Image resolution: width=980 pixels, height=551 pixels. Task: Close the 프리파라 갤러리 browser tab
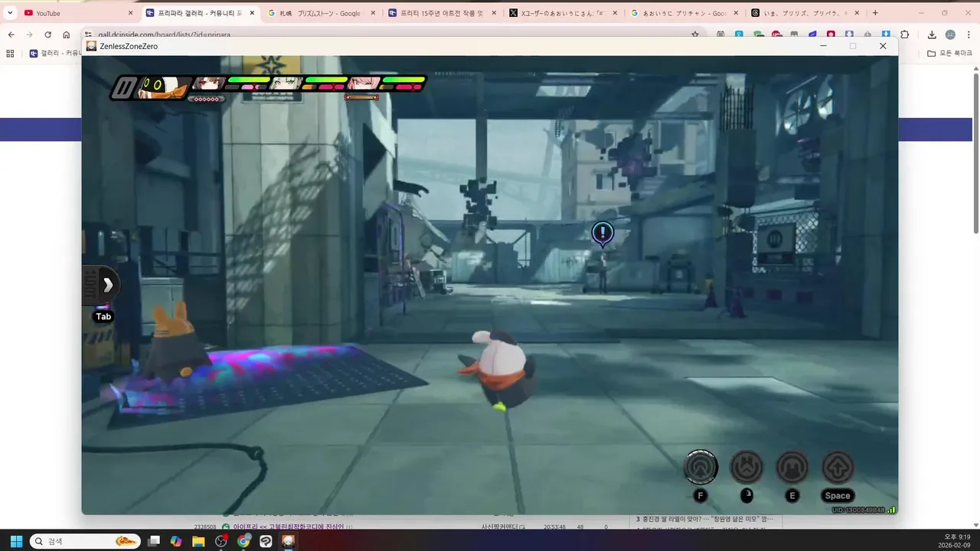(252, 13)
